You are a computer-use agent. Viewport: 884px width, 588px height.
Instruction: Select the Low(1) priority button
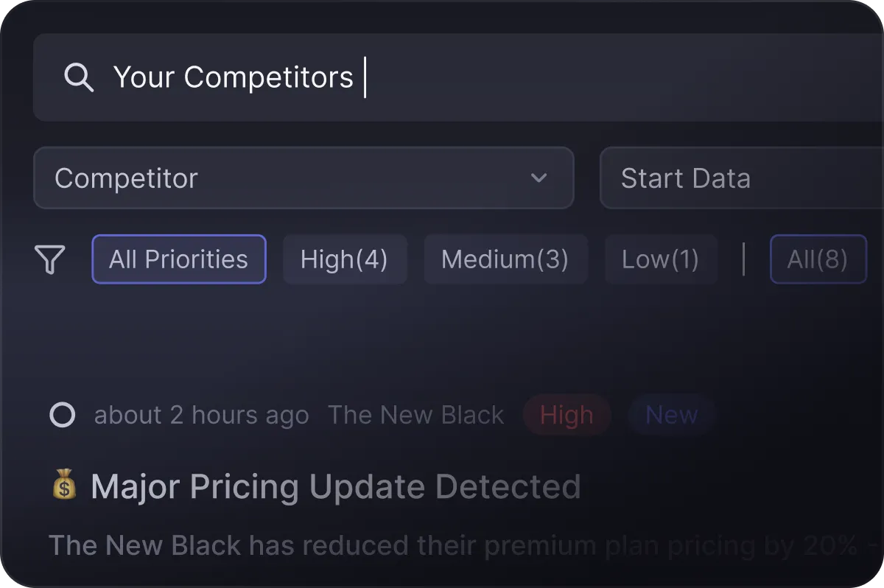click(x=661, y=259)
